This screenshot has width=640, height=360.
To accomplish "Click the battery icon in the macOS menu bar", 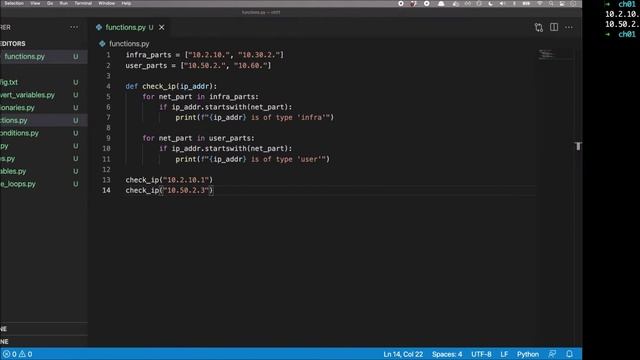I will 526,3.
